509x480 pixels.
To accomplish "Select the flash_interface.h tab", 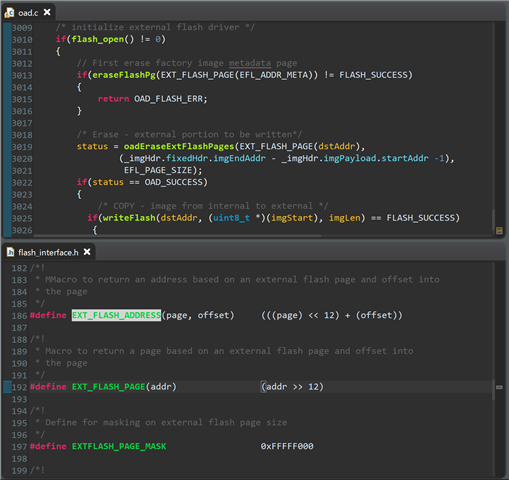I will click(x=48, y=252).
